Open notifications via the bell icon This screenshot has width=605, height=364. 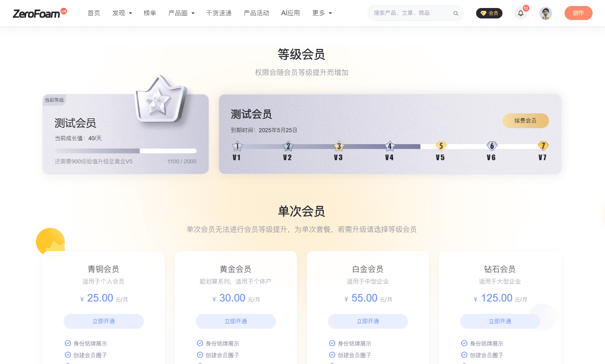[521, 13]
